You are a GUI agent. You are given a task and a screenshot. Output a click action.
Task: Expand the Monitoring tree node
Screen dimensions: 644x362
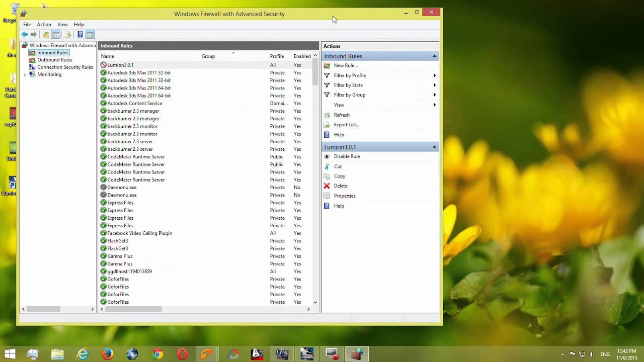(25, 74)
